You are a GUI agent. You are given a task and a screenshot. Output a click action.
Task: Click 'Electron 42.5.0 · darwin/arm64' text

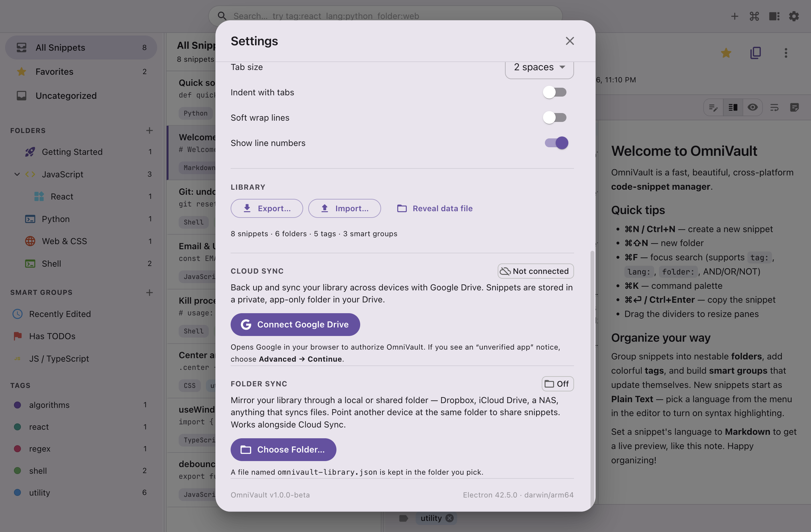pyautogui.click(x=518, y=495)
